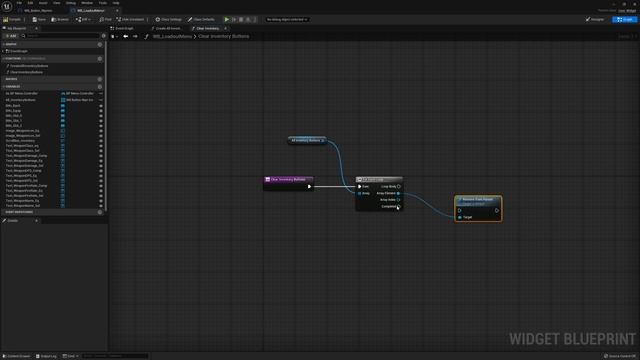Open the Window menu
This screenshot has width=640, height=360.
click(87, 3)
